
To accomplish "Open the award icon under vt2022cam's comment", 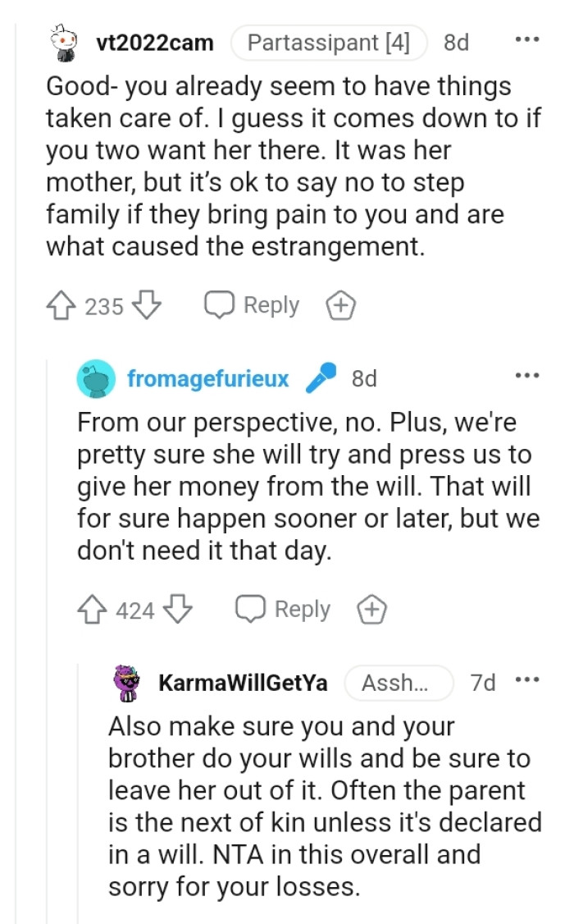I will (x=341, y=304).
